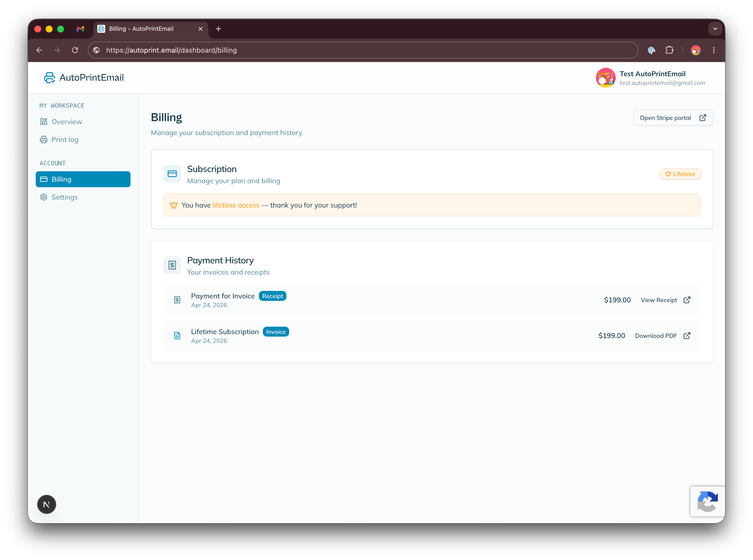753x560 pixels.
Task: Click the Lifetime Subscription title
Action: (x=225, y=332)
